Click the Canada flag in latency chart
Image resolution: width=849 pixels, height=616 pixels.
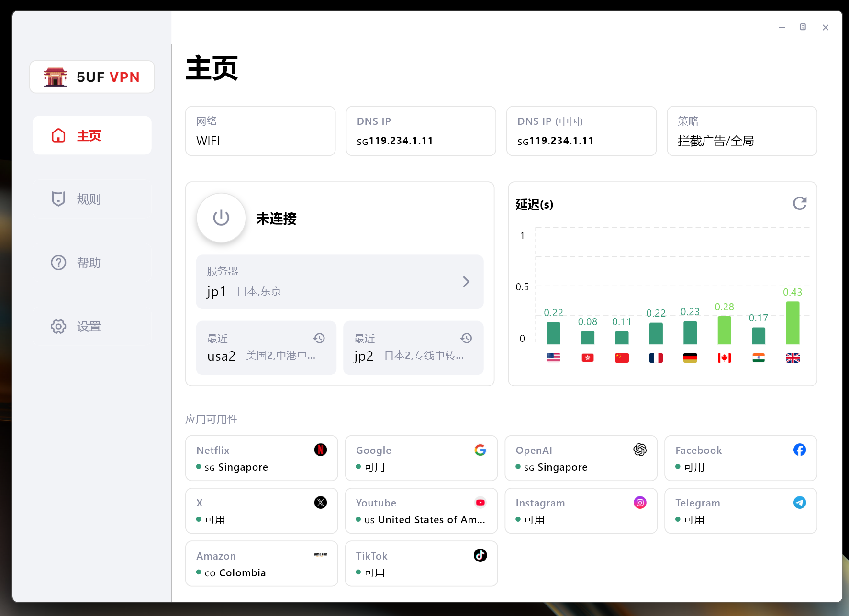pyautogui.click(x=724, y=358)
